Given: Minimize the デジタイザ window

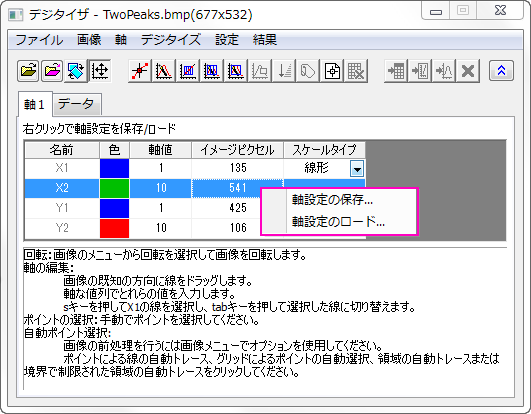Looking at the screenshot, I should coord(436,11).
